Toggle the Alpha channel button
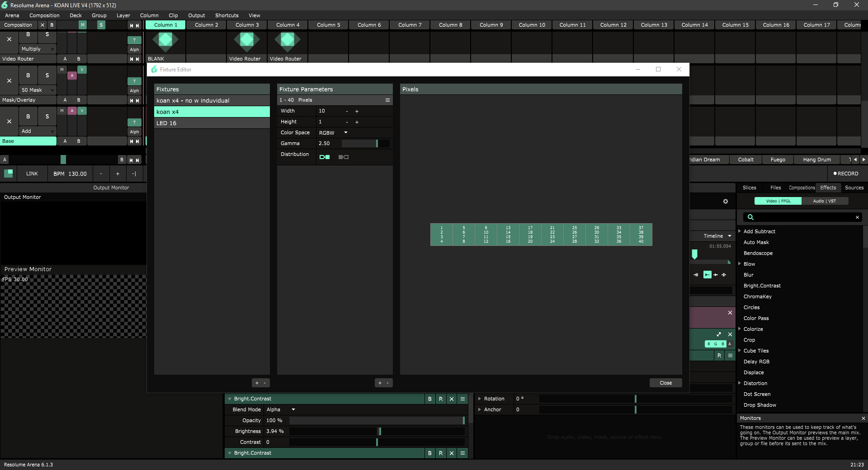868x470 pixels. [730, 344]
